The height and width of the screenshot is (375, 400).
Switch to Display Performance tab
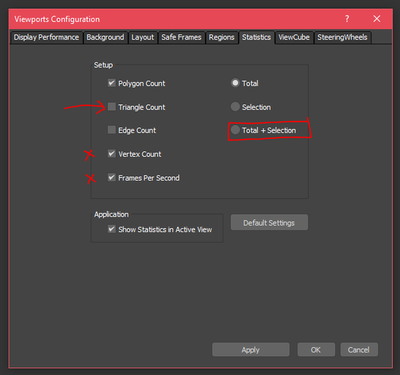[x=46, y=37]
